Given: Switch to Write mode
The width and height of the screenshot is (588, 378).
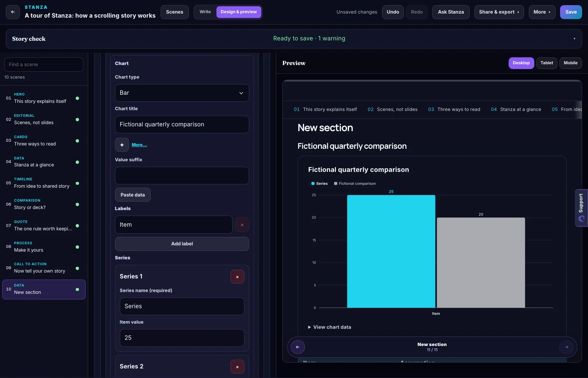Looking at the screenshot, I should pos(205,12).
